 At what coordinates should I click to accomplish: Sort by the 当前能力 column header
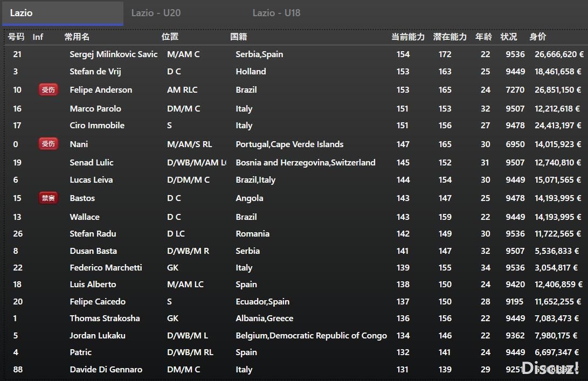[408, 37]
